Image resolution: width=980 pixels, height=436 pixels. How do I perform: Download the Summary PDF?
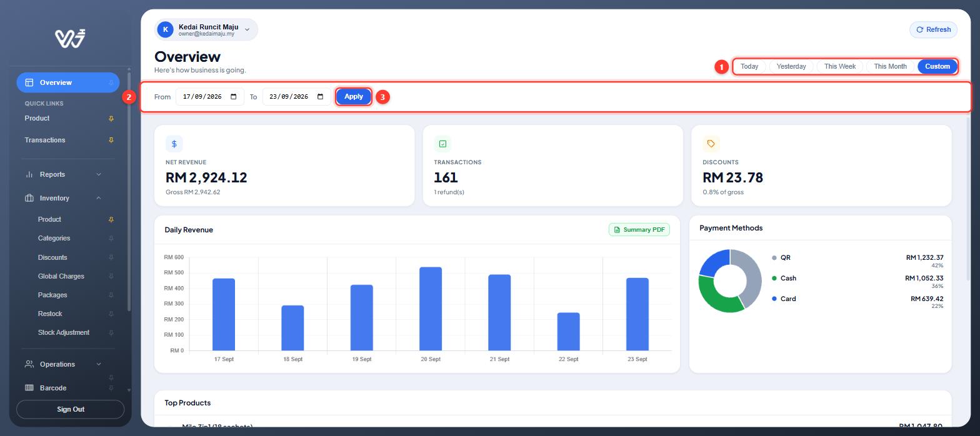tap(639, 230)
